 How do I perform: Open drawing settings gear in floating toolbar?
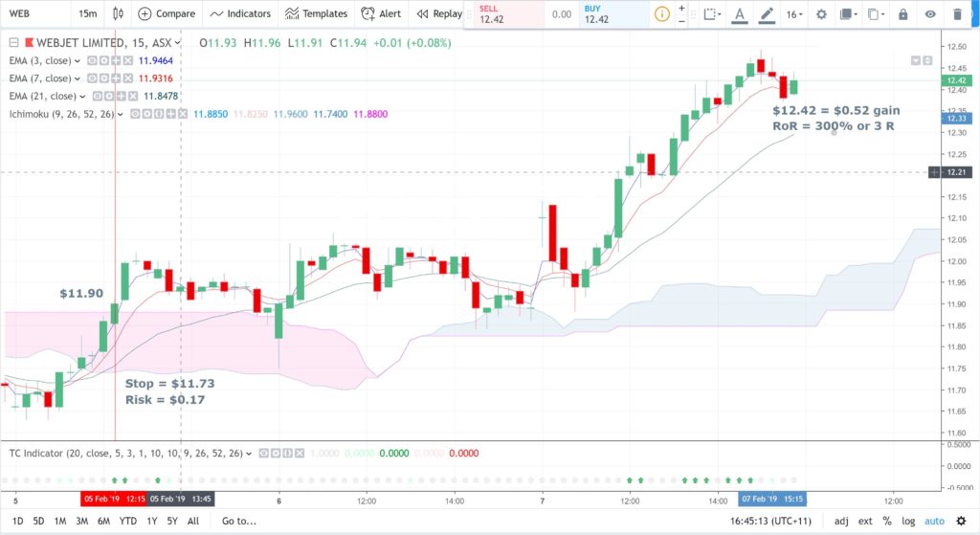tap(821, 14)
